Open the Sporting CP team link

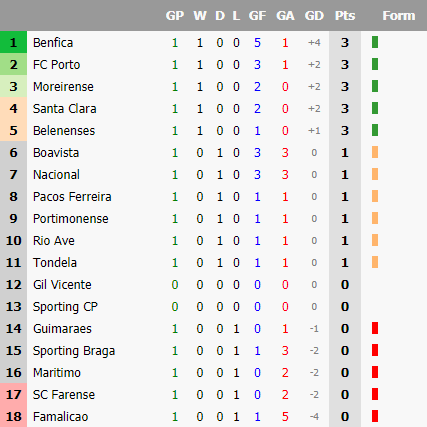point(65,307)
